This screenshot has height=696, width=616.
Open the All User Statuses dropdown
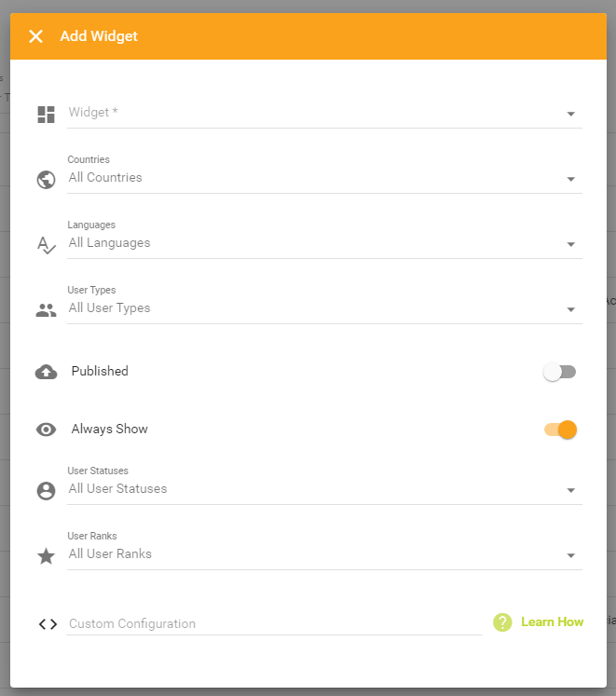pos(324,489)
